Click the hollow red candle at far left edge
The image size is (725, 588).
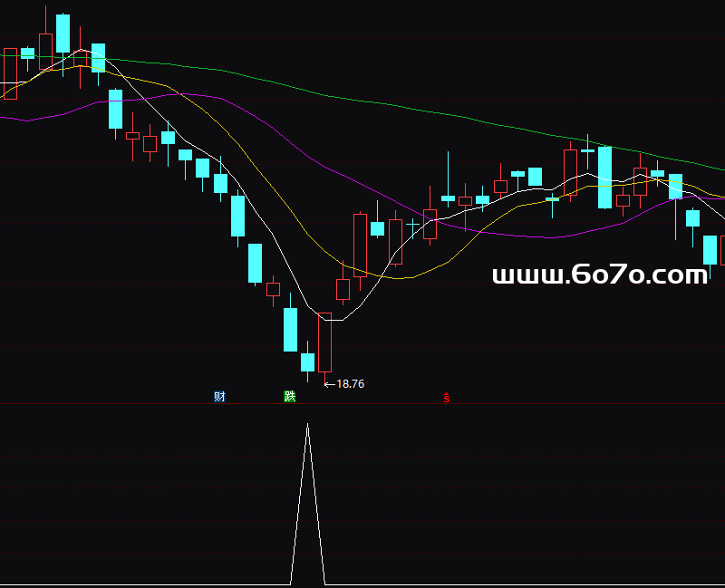(10, 73)
